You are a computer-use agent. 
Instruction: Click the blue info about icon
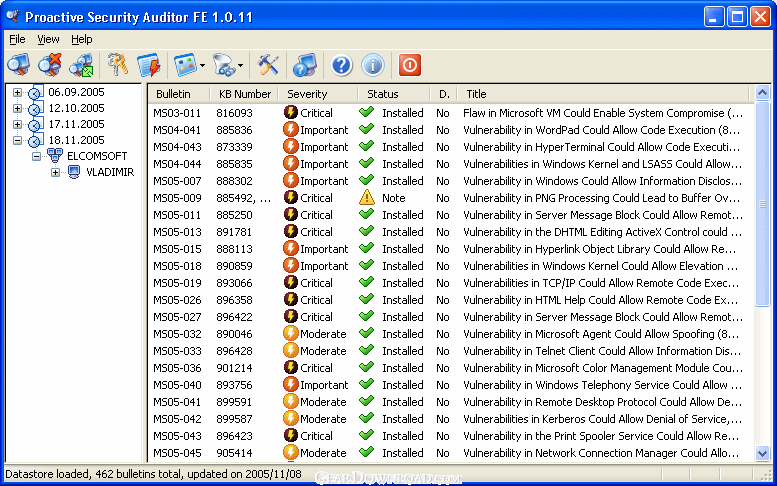pos(373,65)
